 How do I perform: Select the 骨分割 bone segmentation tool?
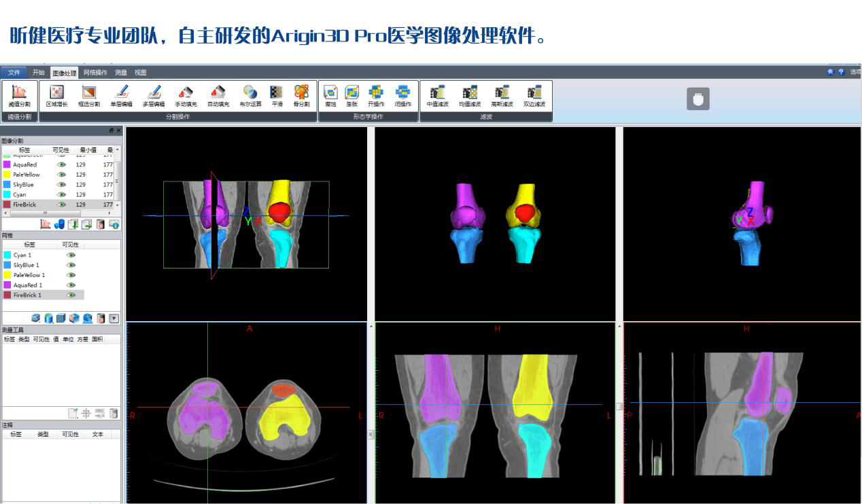(301, 96)
